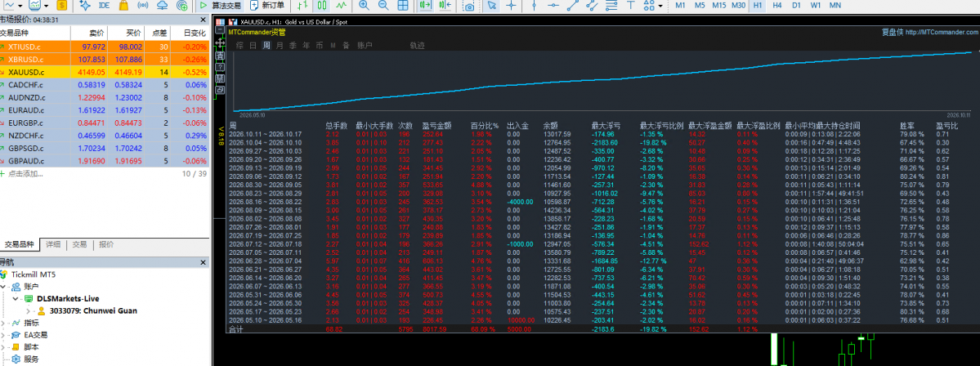Zoom in on the chart
This screenshot has height=366, width=980.
coord(364,6)
